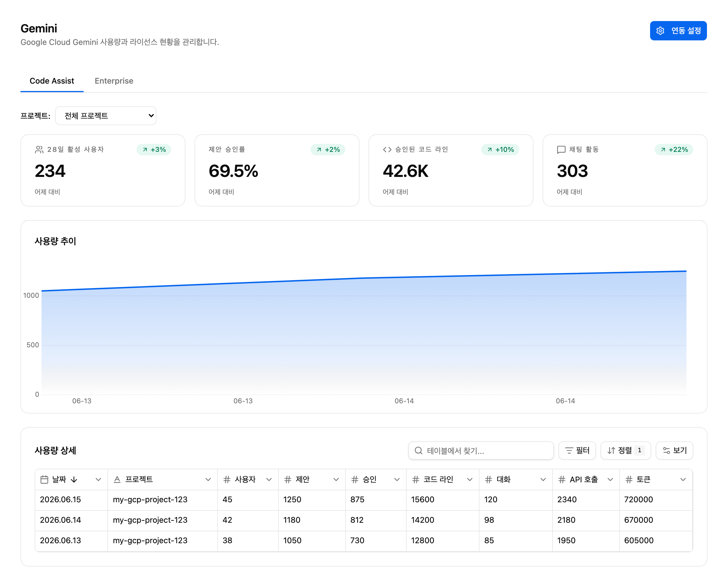Image resolution: width=728 pixels, height=587 pixels.
Task: Expand the 대화 column menu chevron
Action: click(x=543, y=479)
